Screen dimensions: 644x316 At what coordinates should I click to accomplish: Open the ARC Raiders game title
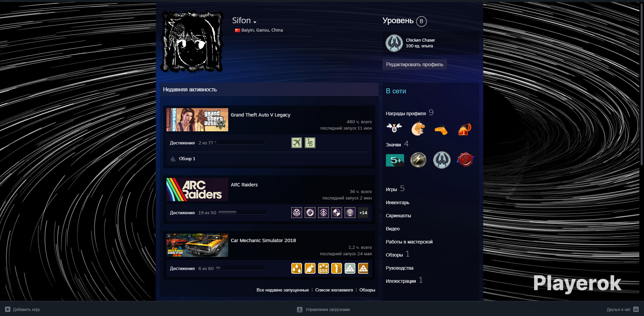(x=244, y=185)
